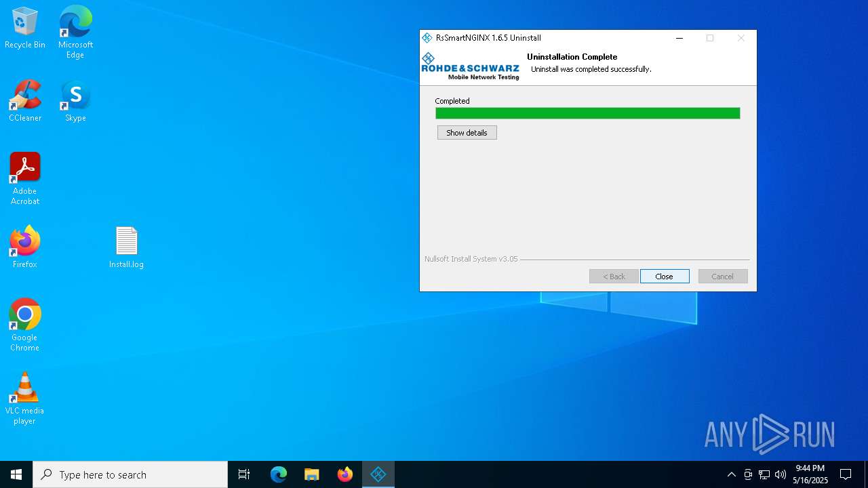Select the Skype desktop shortcut
868x488 pixels.
point(75,102)
